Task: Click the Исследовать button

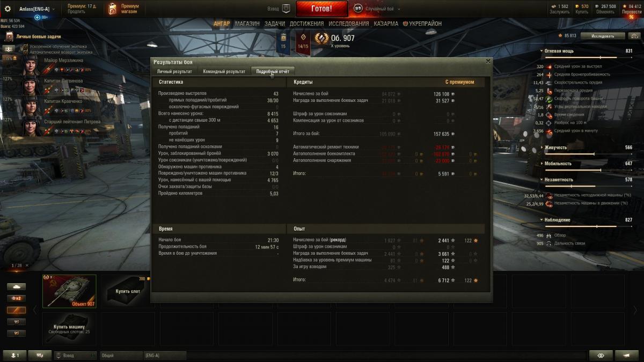Action: (603, 36)
